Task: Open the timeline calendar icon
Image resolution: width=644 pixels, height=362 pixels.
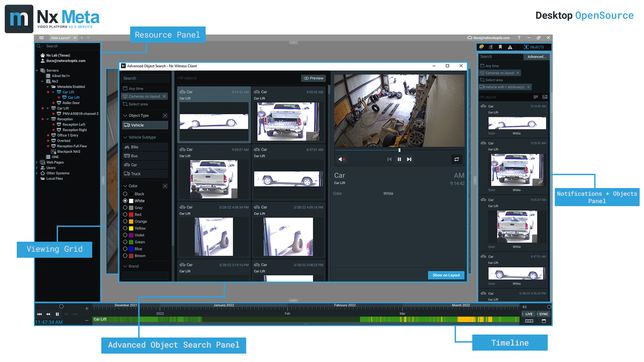Action: 544,321
